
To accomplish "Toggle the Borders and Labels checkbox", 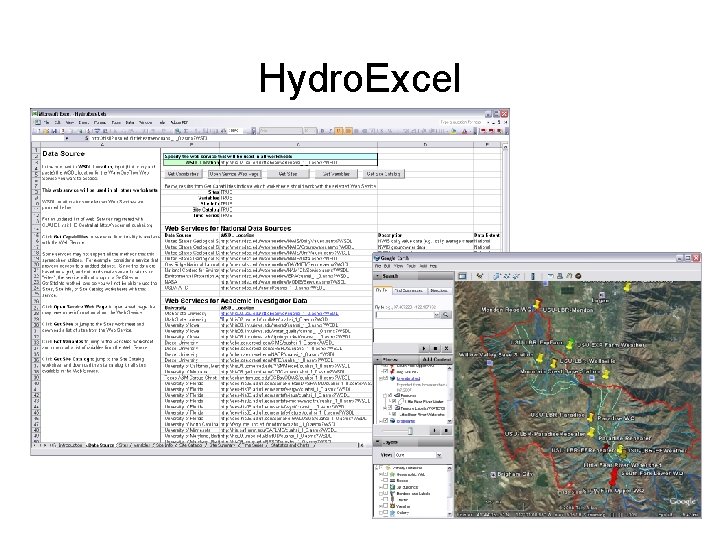I will [x=385, y=493].
